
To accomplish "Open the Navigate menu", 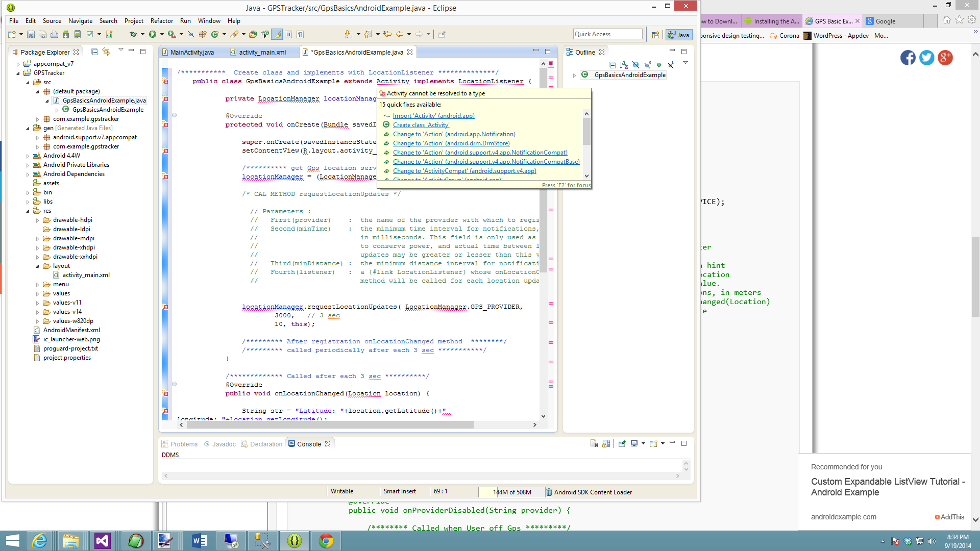I will (80, 21).
